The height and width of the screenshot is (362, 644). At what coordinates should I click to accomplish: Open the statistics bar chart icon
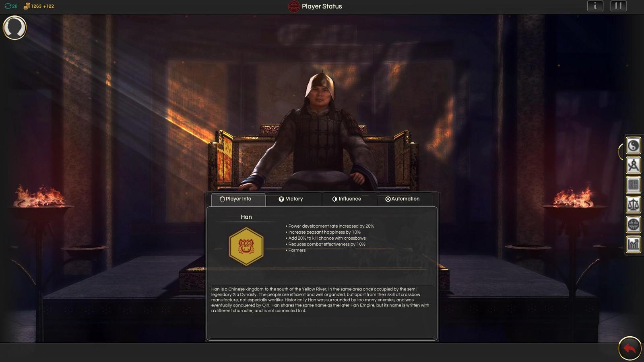click(633, 244)
